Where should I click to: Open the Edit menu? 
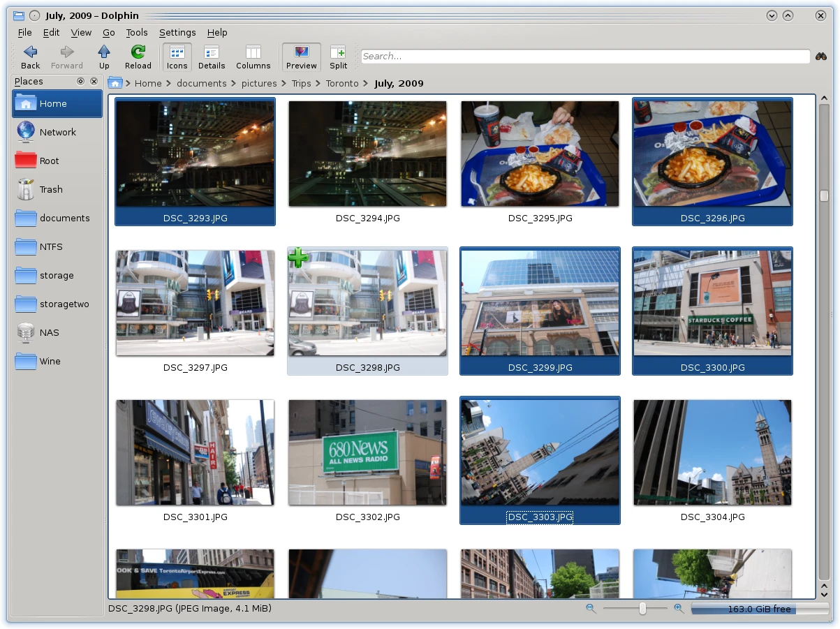click(51, 32)
